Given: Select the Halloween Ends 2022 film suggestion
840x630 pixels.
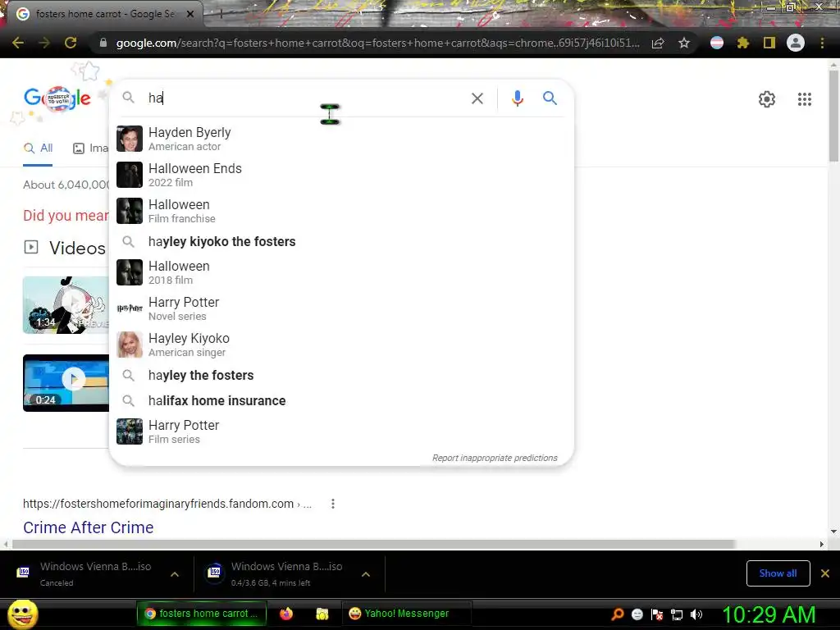Looking at the screenshot, I should tap(341, 175).
